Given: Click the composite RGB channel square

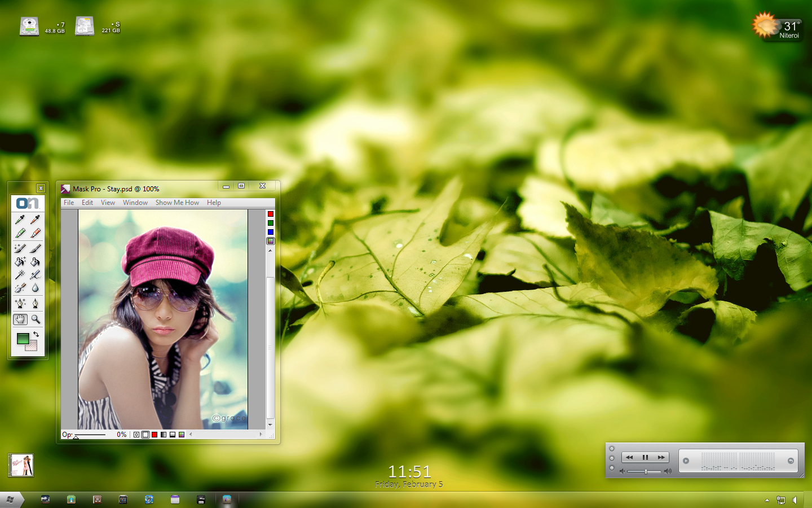Looking at the screenshot, I should [x=271, y=241].
